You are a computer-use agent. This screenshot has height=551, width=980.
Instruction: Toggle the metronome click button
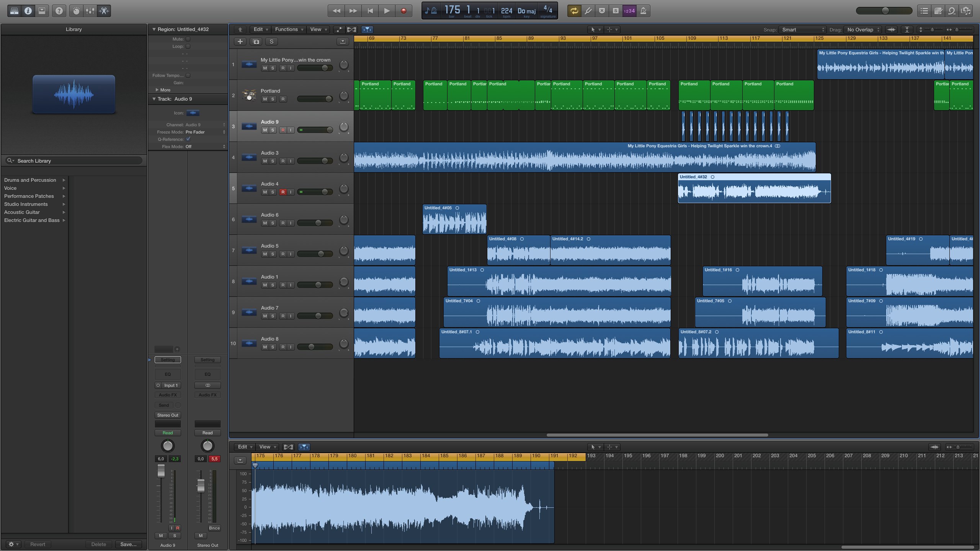[644, 11]
